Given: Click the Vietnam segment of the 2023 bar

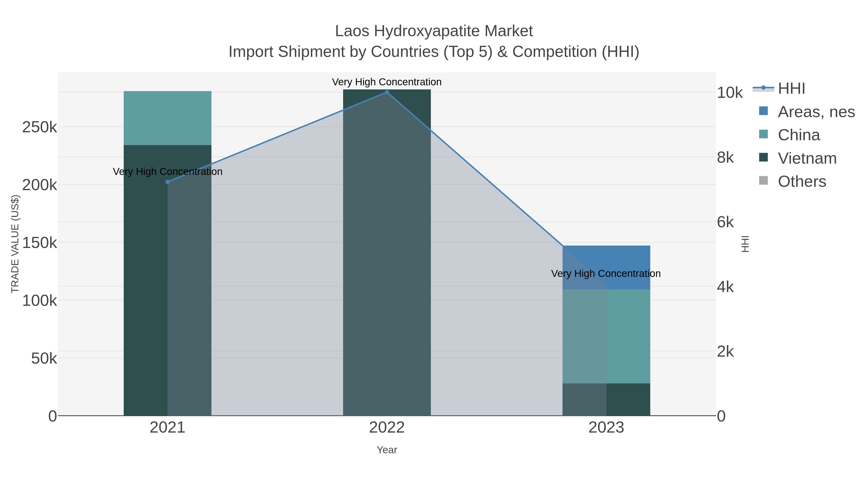Looking at the screenshot, I should point(606,399).
